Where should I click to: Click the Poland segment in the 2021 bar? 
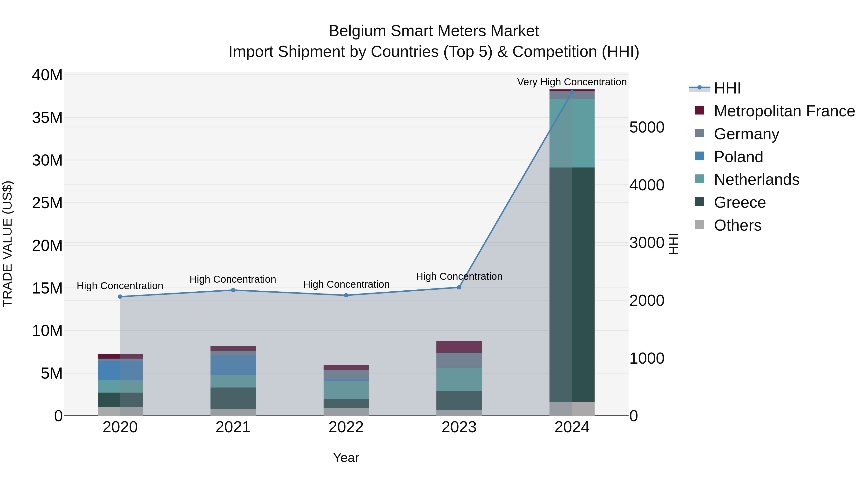pyautogui.click(x=233, y=365)
